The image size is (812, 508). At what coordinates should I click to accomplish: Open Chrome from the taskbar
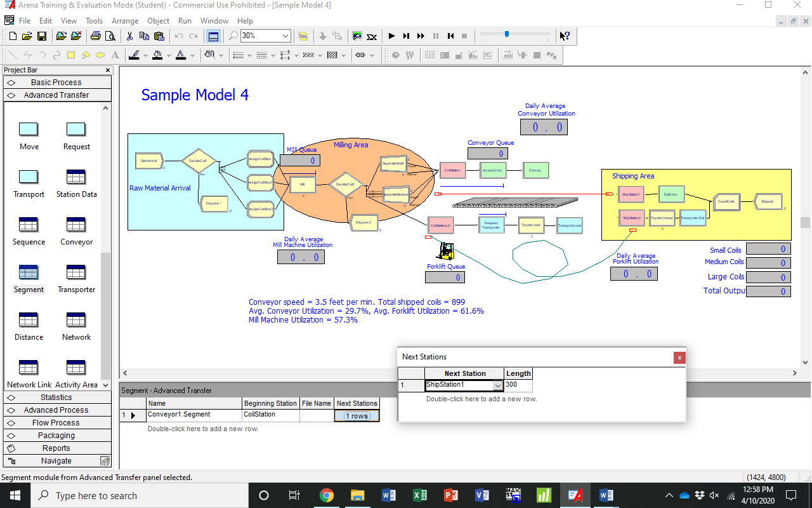[327, 495]
